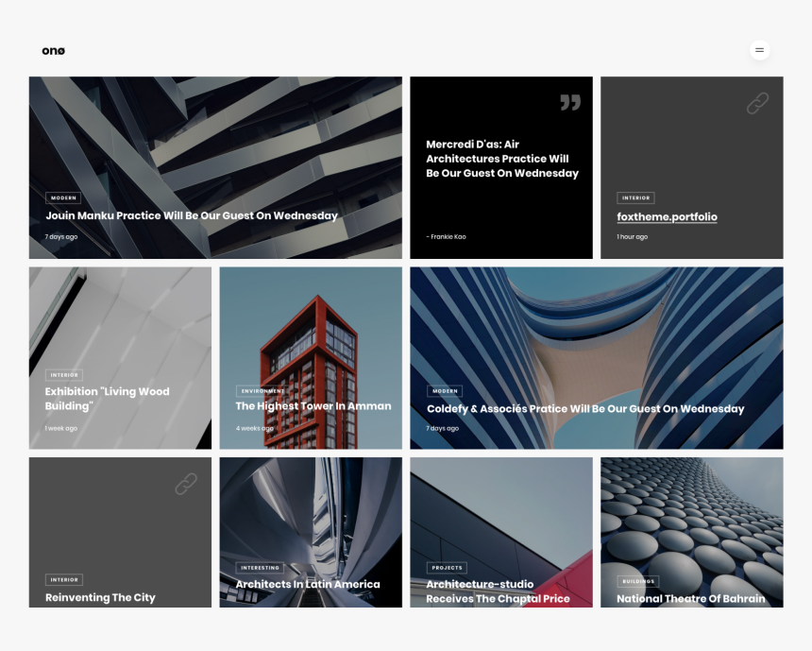This screenshot has height=651, width=812.
Task: Click '7 days ago' on Coldefy card
Action: click(442, 429)
